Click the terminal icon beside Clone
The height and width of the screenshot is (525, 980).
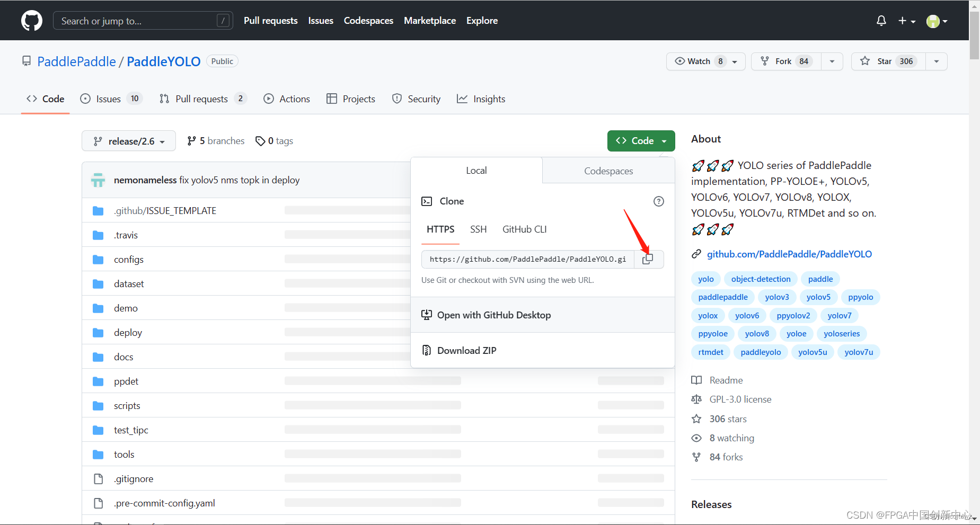click(x=427, y=201)
